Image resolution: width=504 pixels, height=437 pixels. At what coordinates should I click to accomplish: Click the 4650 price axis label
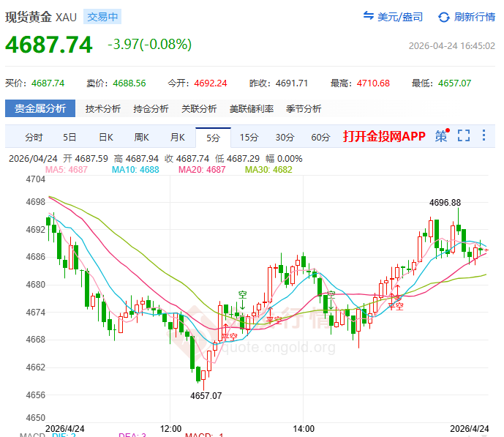pyautogui.click(x=36, y=418)
